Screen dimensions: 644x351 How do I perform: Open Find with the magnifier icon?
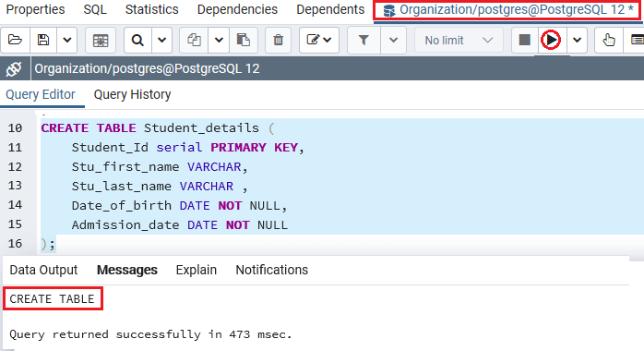coord(137,41)
